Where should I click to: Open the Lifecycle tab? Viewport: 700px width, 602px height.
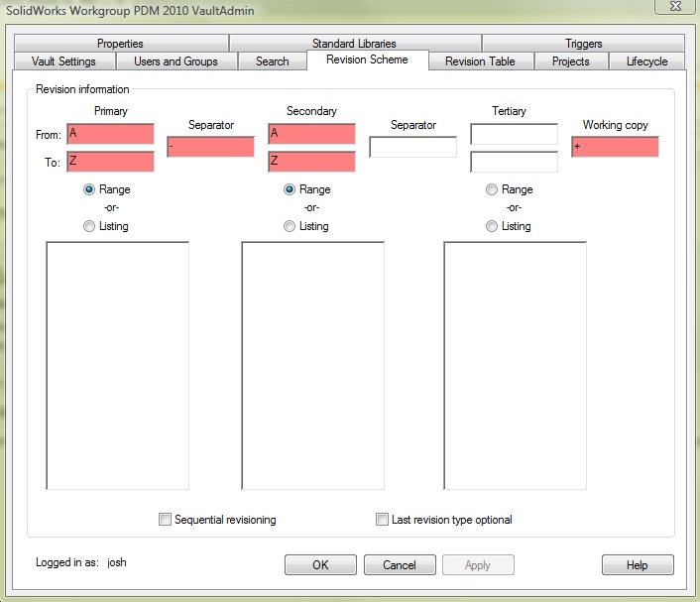[x=646, y=61]
